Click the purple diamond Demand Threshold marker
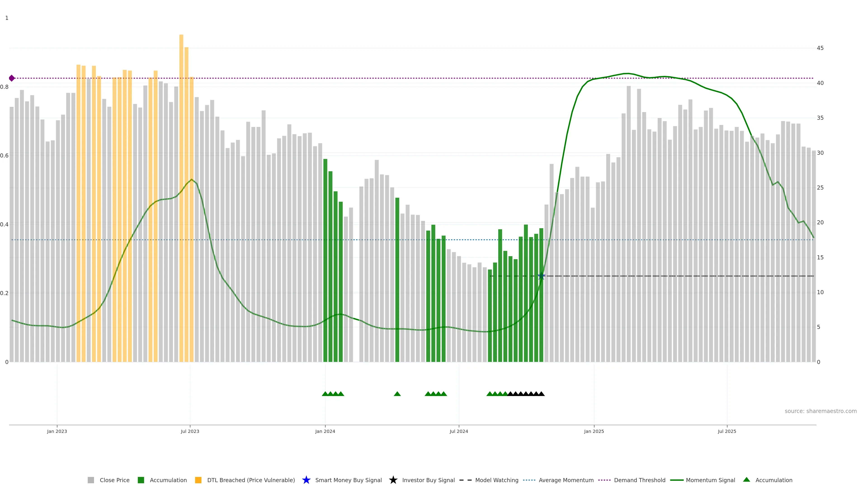Screen dimensions: 868x488 pyautogui.click(x=12, y=78)
